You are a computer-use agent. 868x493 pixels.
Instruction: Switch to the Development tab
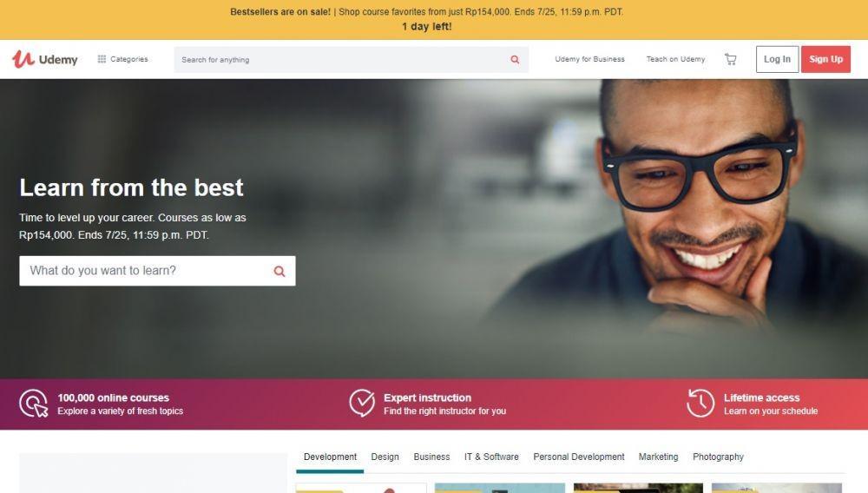pos(330,457)
